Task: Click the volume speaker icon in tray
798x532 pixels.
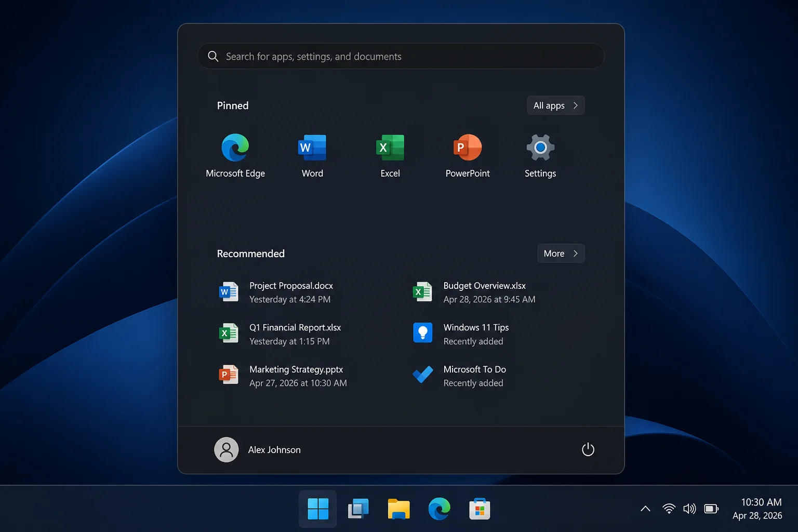Action: tap(689, 509)
